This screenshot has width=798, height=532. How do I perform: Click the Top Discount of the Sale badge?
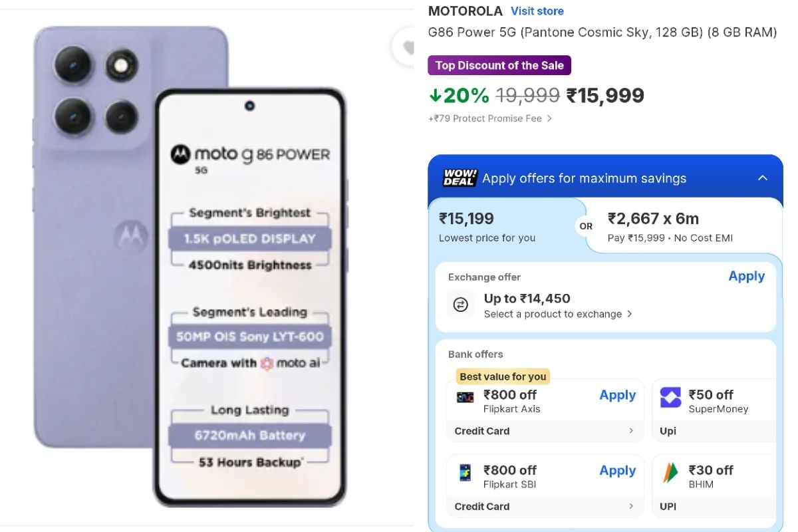click(x=499, y=65)
